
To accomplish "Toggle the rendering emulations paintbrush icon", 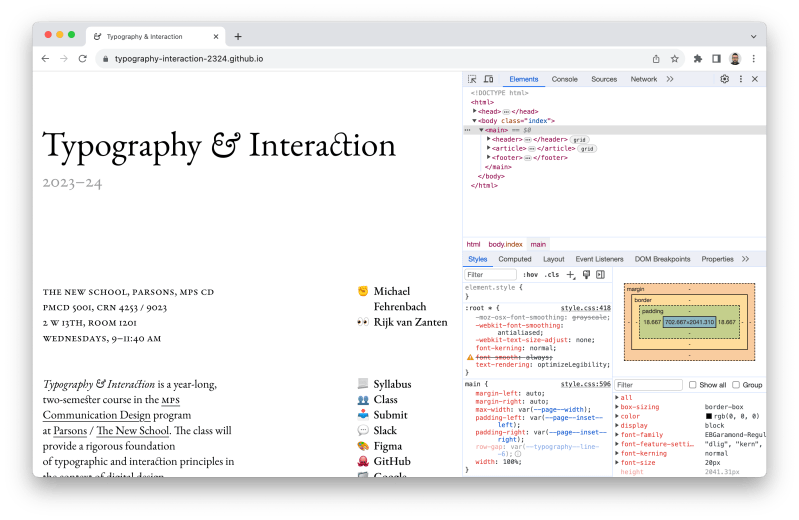I will [586, 275].
